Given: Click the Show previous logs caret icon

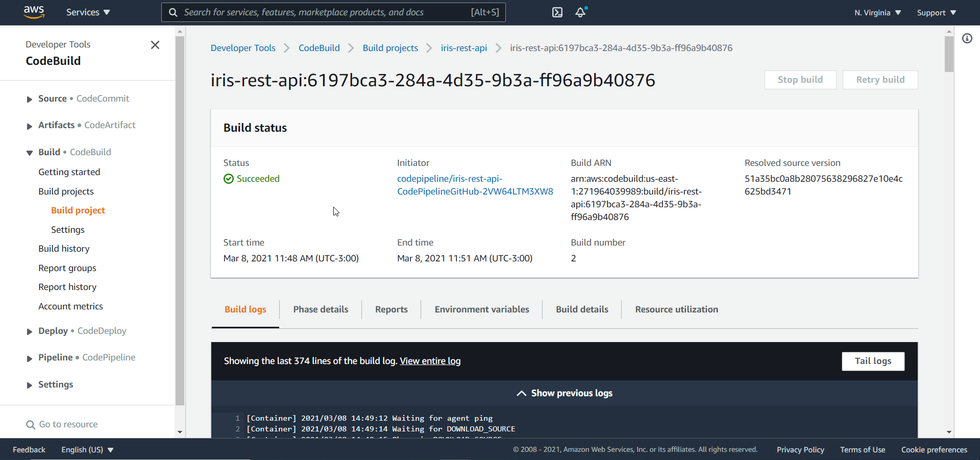Looking at the screenshot, I should [x=521, y=393].
